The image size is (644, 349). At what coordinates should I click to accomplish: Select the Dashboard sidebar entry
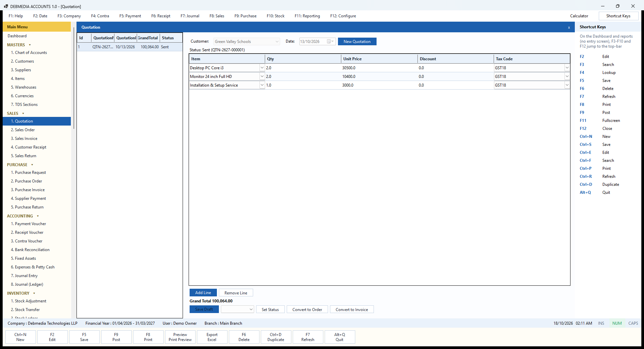(37, 36)
